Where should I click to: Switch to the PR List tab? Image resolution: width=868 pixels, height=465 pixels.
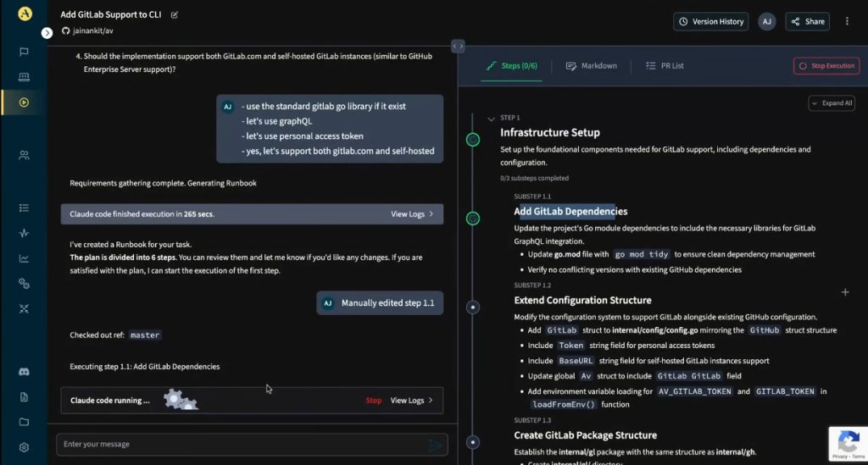tap(665, 66)
